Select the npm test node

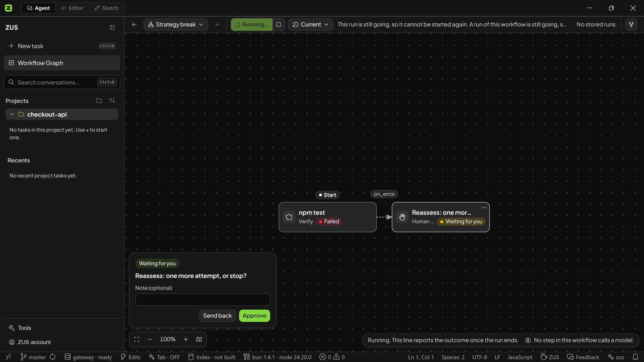tap(327, 217)
